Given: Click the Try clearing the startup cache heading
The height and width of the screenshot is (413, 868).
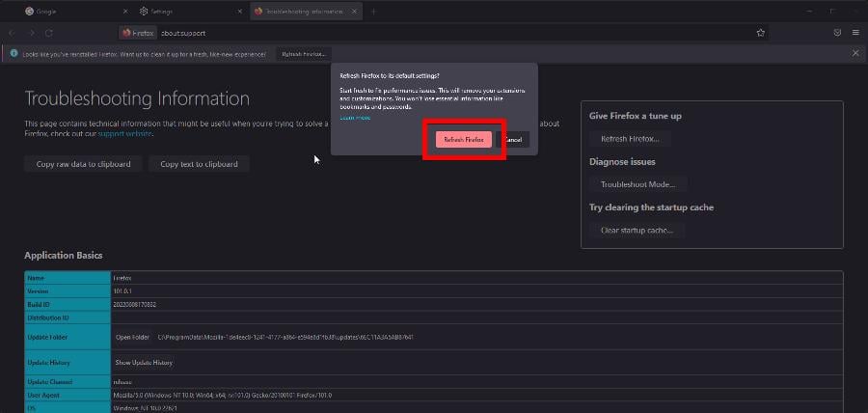Looking at the screenshot, I should 652,207.
